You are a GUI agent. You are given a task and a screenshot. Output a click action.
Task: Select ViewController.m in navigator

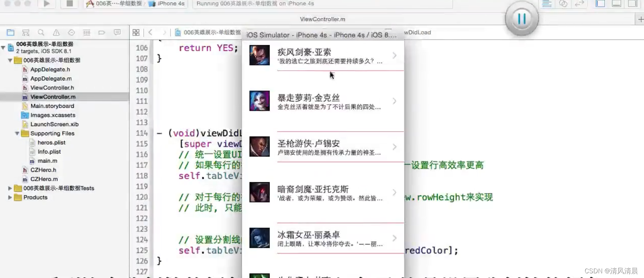click(x=64, y=97)
